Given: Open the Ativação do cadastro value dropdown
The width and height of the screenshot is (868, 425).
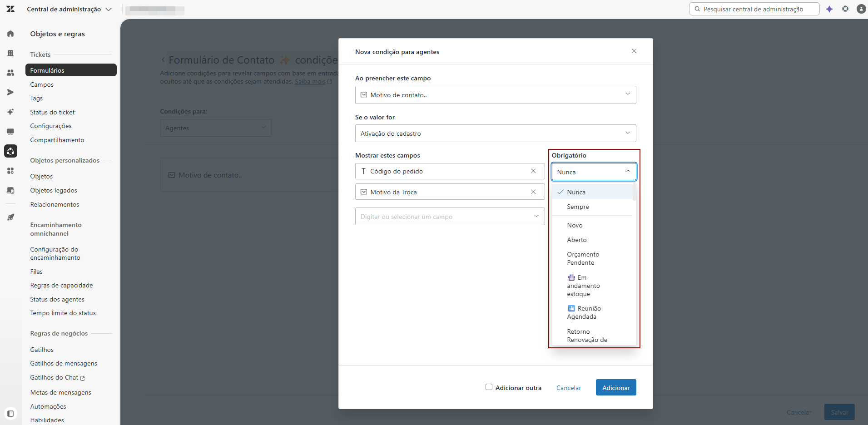Looking at the screenshot, I should coord(496,133).
